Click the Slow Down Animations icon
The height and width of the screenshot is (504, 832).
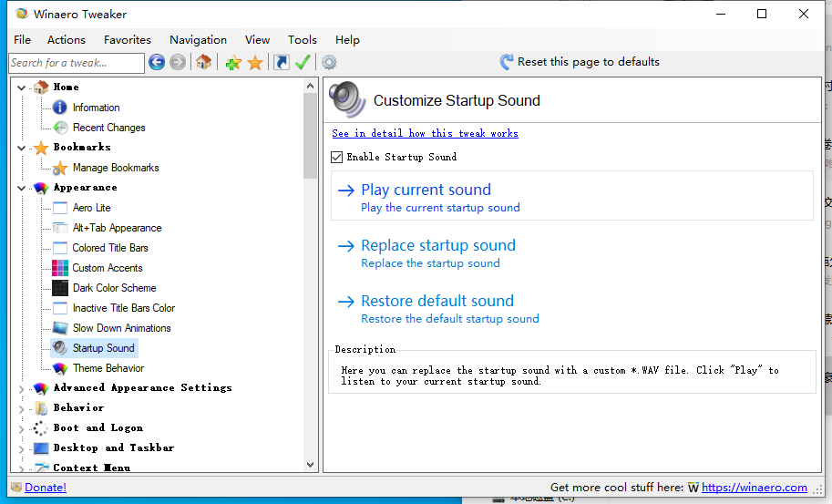click(60, 328)
